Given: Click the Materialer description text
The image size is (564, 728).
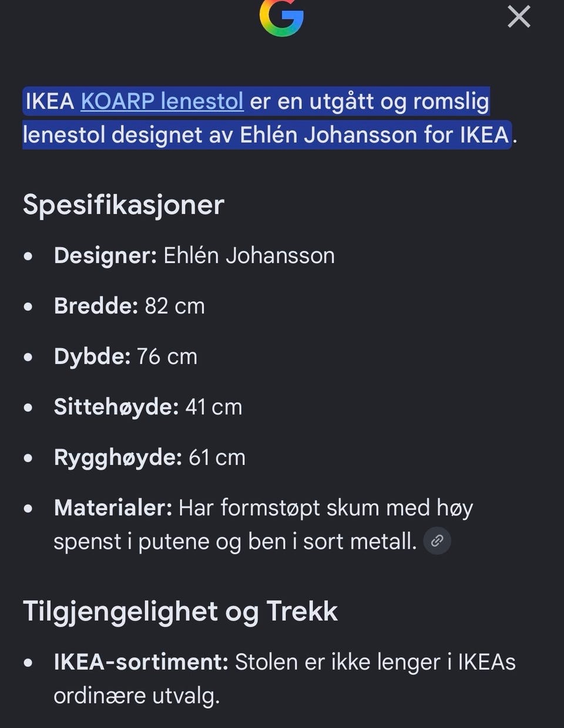Looking at the screenshot, I should pyautogui.click(x=263, y=524).
